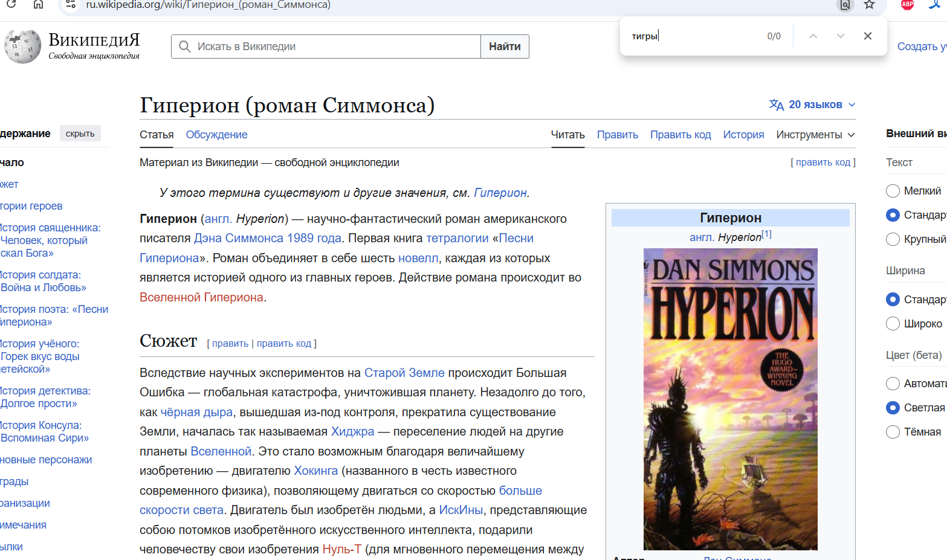This screenshot has width=947, height=560.
Task: Open the 'Обсуждение' tab
Action: pyautogui.click(x=216, y=135)
